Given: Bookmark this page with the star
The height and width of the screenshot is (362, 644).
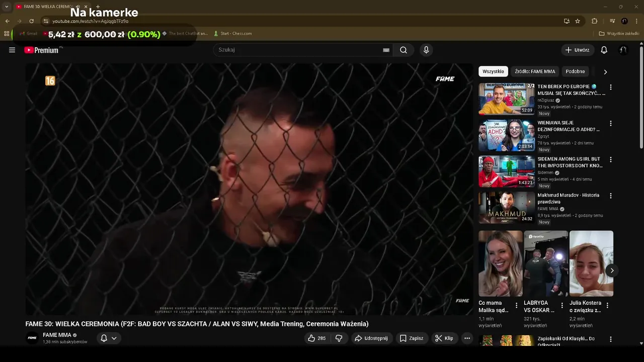Looking at the screenshot, I should tap(578, 21).
